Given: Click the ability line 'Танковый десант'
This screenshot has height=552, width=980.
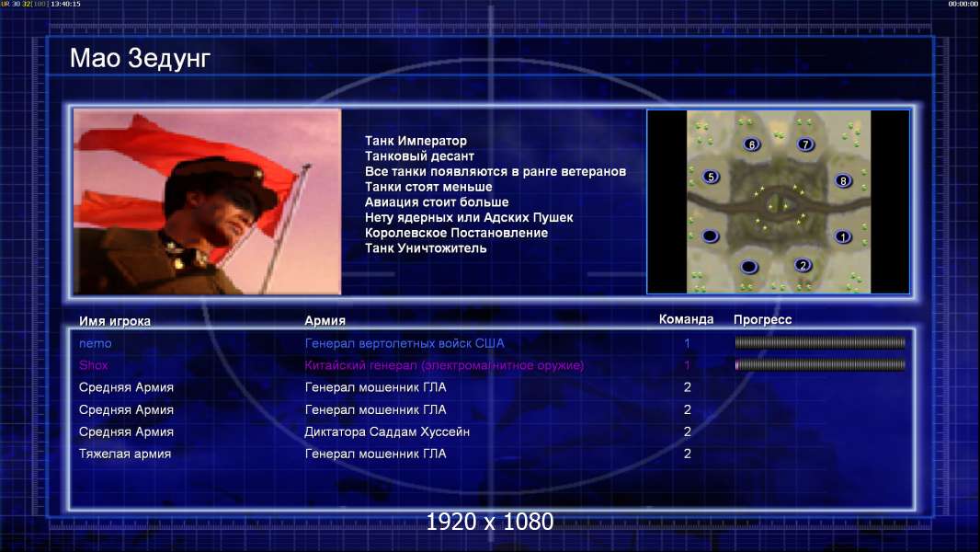Looking at the screenshot, I should pyautogui.click(x=419, y=156).
